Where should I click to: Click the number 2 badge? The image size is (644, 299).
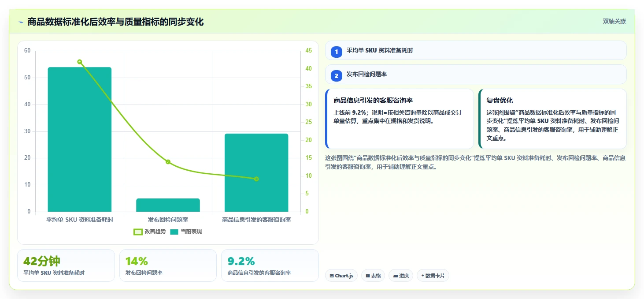337,76
